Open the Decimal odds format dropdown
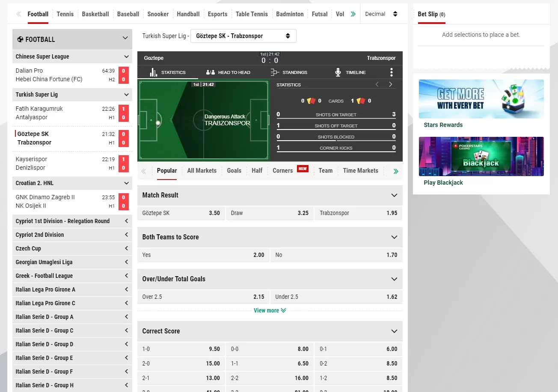Viewport: 558px width, 392px height. (x=381, y=14)
